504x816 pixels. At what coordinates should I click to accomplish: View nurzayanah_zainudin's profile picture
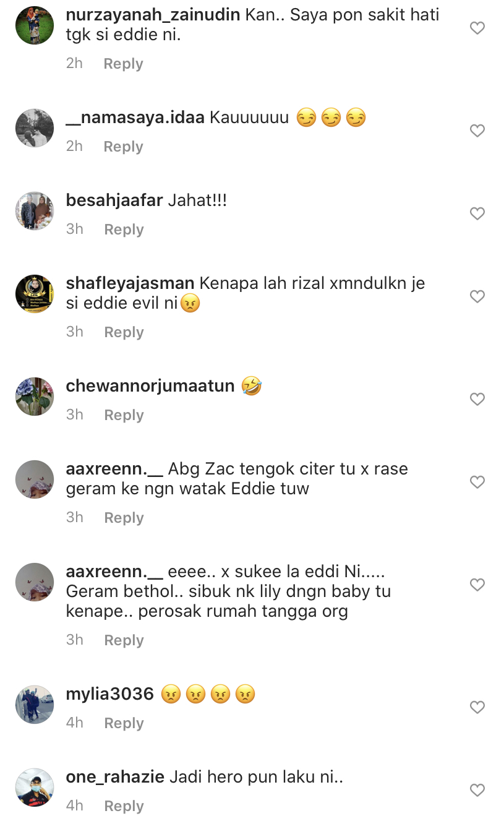point(35,25)
